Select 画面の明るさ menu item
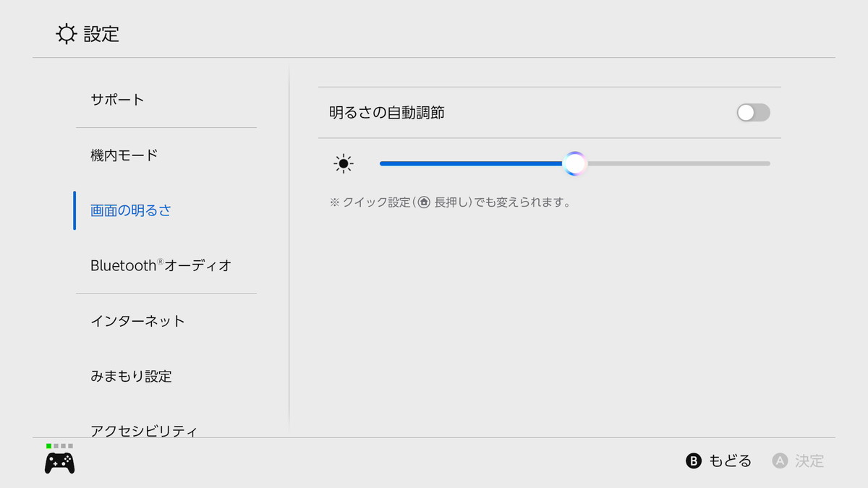This screenshot has width=868, height=488. (131, 210)
